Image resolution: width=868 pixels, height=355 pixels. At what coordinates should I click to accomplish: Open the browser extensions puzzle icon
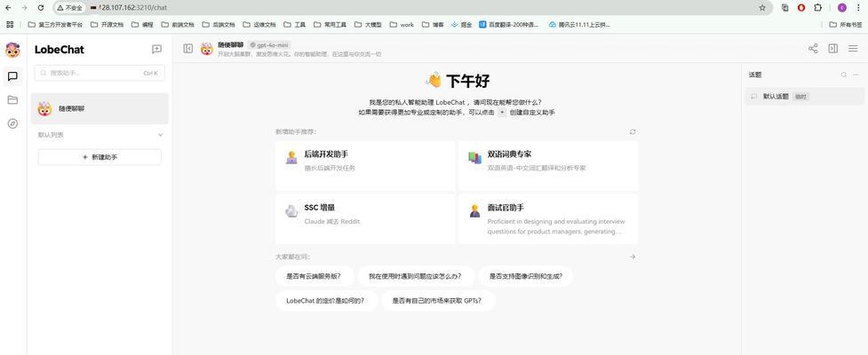click(x=817, y=8)
